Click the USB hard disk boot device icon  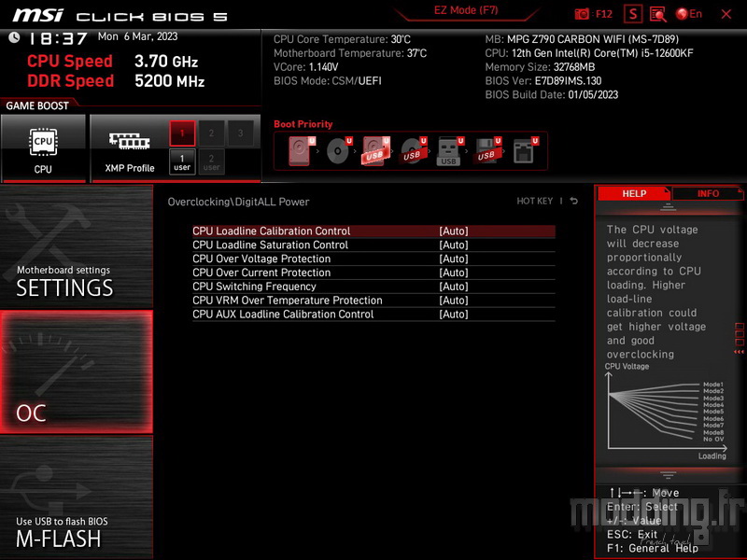(x=376, y=150)
